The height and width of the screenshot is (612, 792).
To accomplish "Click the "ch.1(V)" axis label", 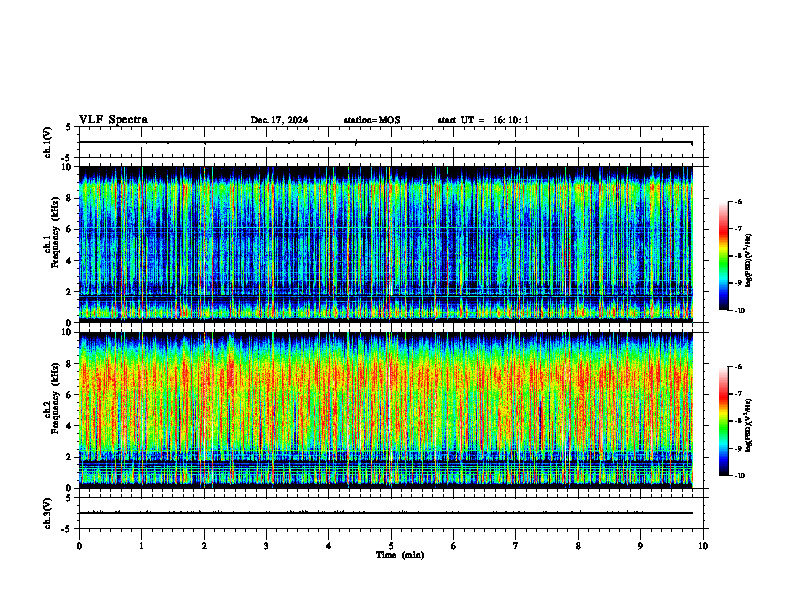I will click(48, 142).
